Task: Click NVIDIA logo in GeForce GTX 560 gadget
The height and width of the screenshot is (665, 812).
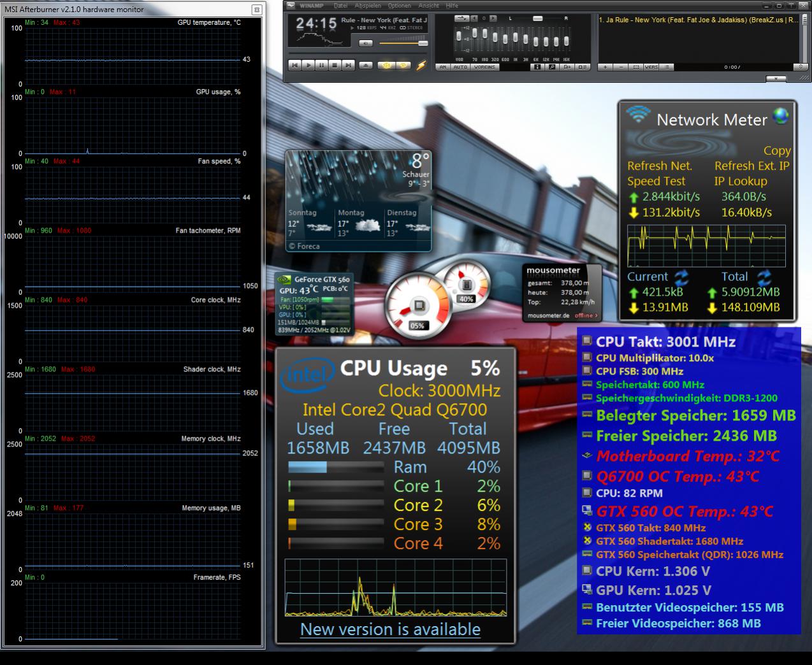Action: pos(284,279)
